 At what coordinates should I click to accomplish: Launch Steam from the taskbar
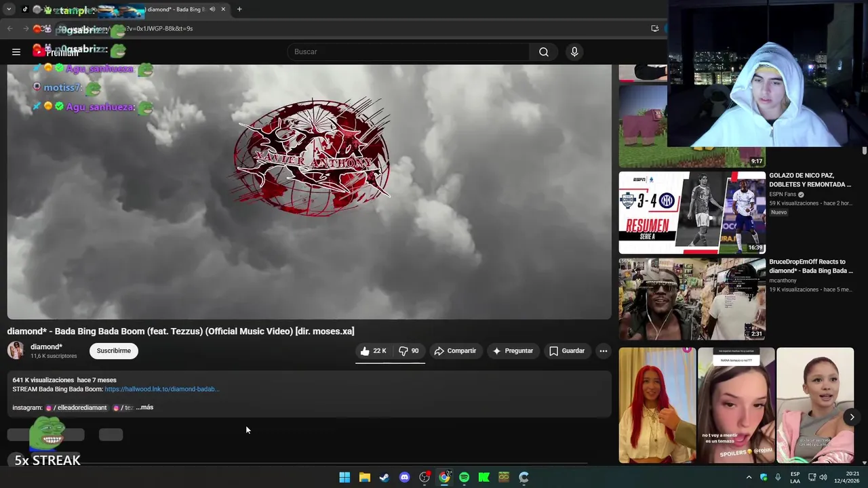[x=384, y=477]
